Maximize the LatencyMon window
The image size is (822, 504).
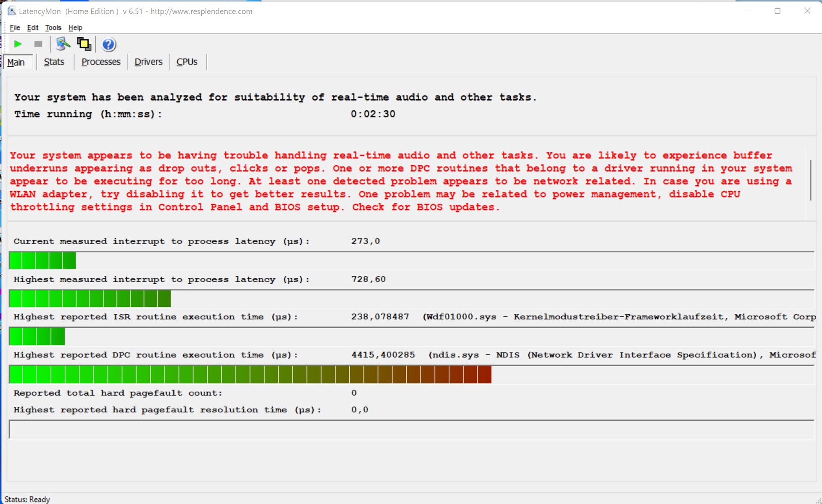pyautogui.click(x=777, y=11)
